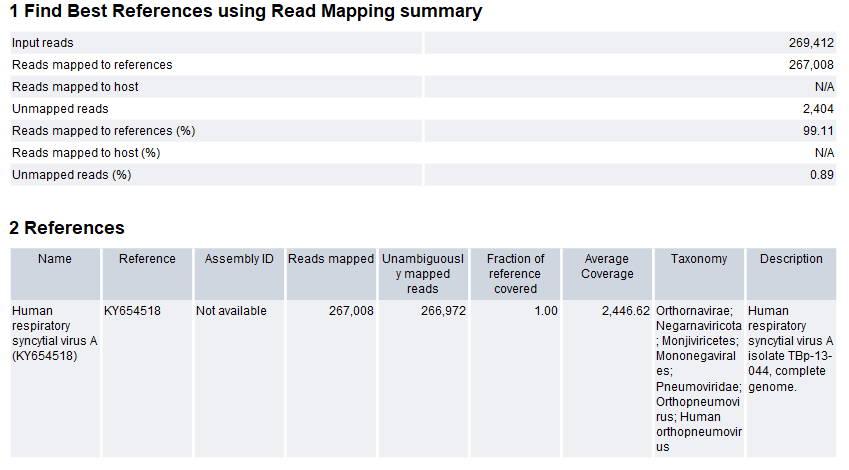Click the Description column header
The height and width of the screenshot is (470, 849).
coord(791,259)
